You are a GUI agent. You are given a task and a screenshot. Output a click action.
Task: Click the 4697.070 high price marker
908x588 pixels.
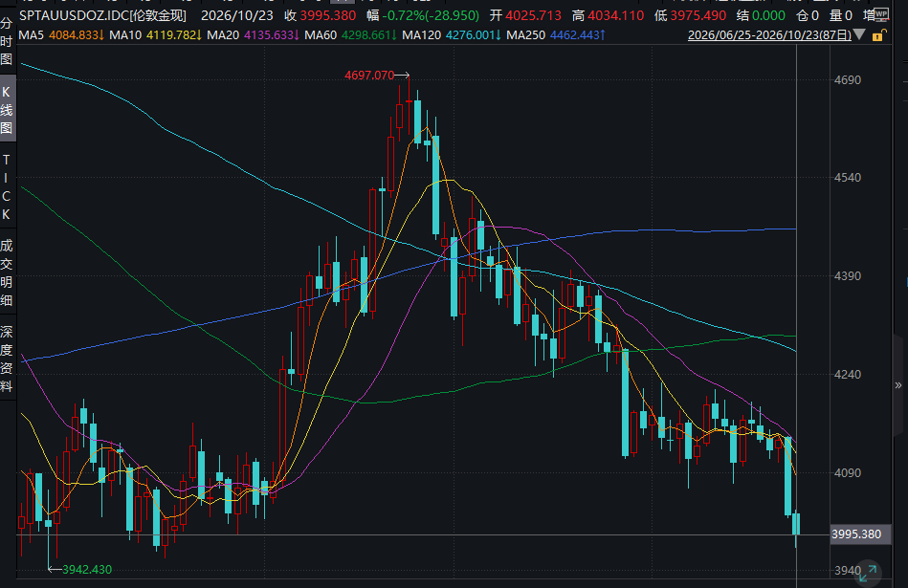pos(369,76)
